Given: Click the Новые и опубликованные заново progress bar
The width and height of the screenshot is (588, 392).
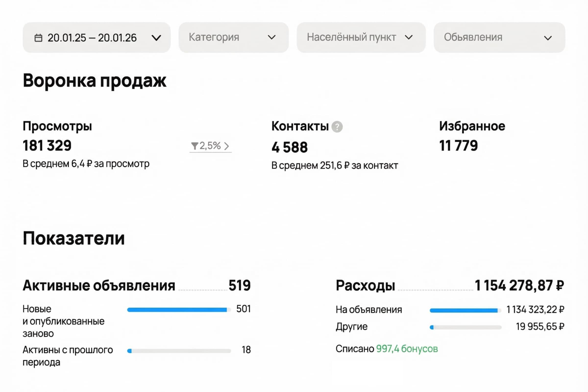Looking at the screenshot, I should coord(179,310).
